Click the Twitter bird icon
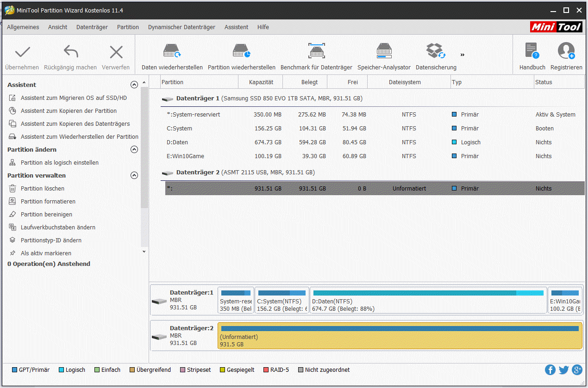This screenshot has height=388, width=588. point(563,370)
